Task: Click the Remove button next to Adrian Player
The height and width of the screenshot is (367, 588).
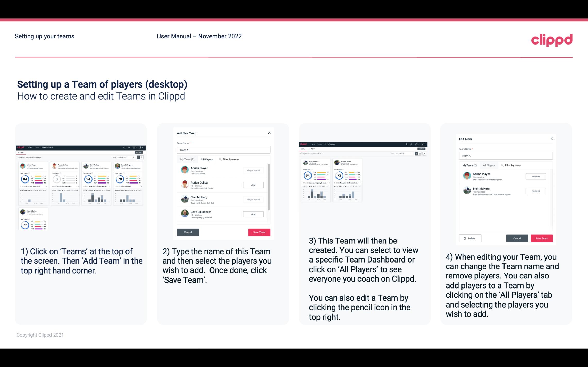Action: point(536,176)
